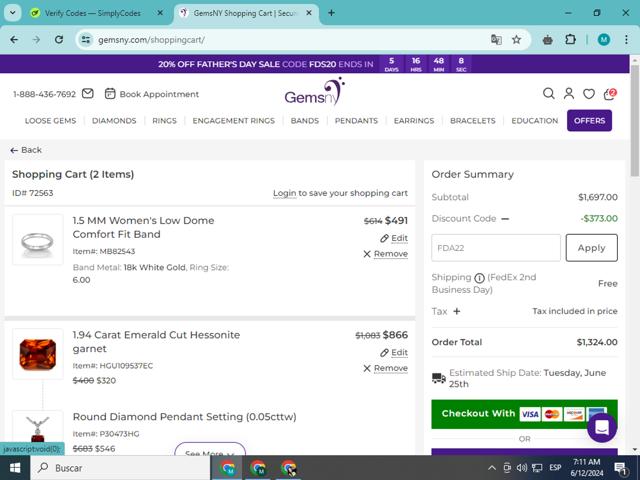Apply the discount code
Viewport: 640px width, 480px height.
pos(591,248)
